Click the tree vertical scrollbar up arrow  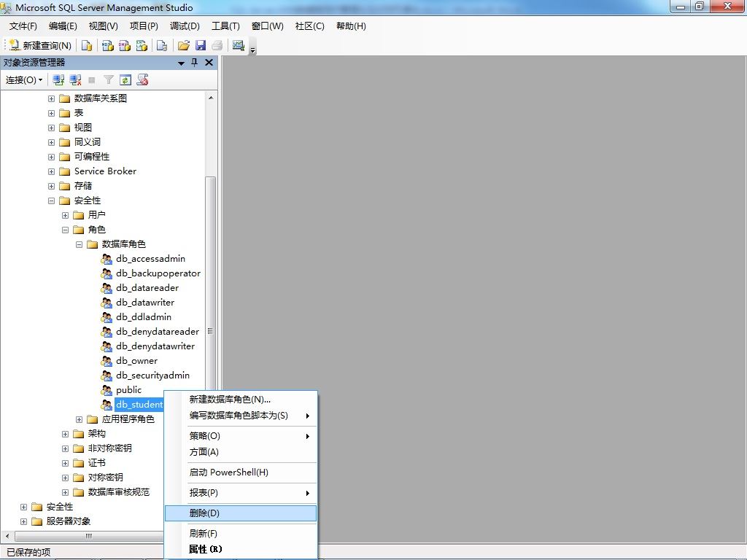(211, 98)
